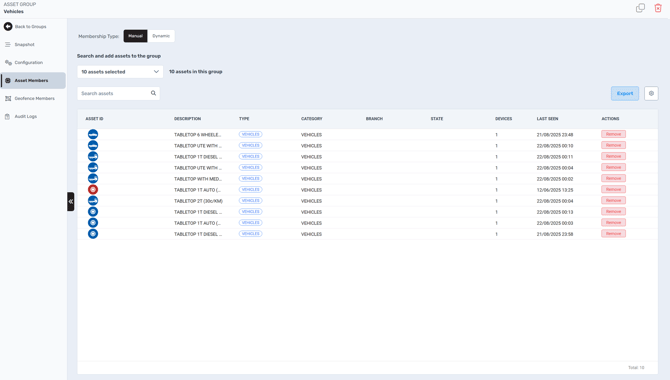Click the description 'TABLETOP WITH MED...'
The image size is (670, 380).
point(198,179)
